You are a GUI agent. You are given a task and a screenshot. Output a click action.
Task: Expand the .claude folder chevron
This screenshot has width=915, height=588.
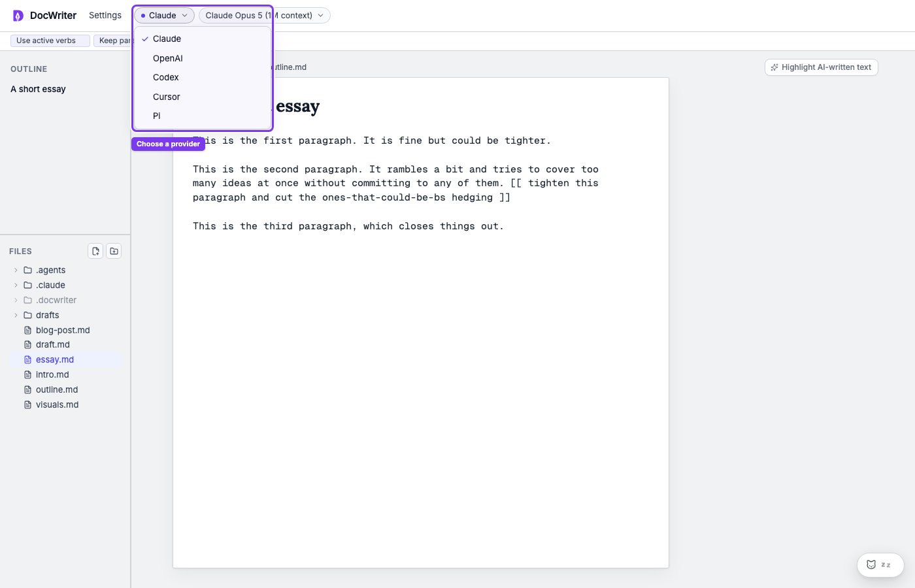click(16, 285)
